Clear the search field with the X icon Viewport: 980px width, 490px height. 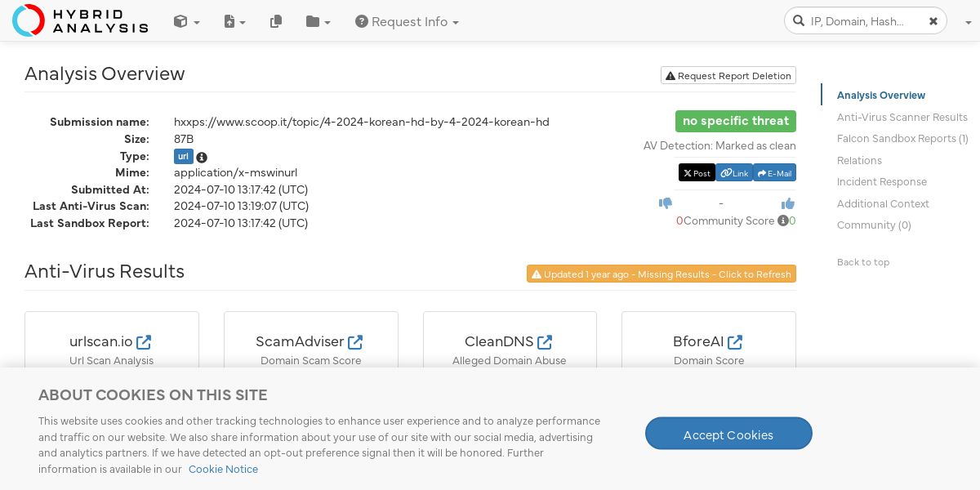(x=933, y=21)
